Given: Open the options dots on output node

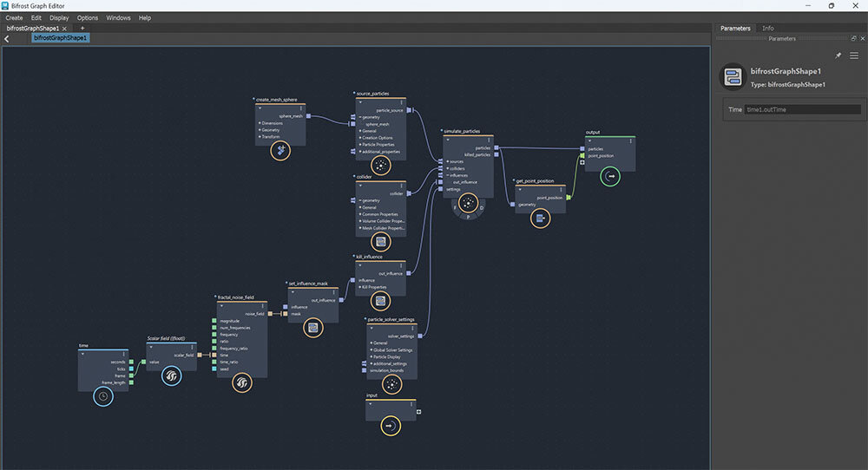Looking at the screenshot, I should [x=630, y=141].
